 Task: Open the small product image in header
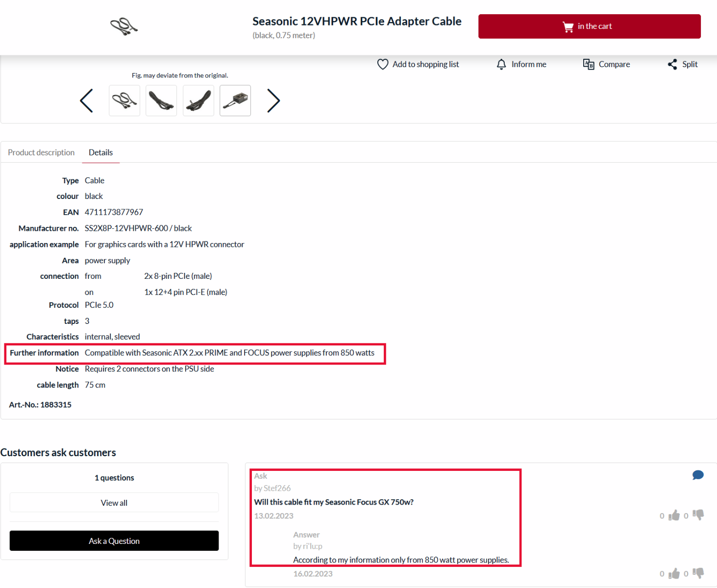(124, 27)
